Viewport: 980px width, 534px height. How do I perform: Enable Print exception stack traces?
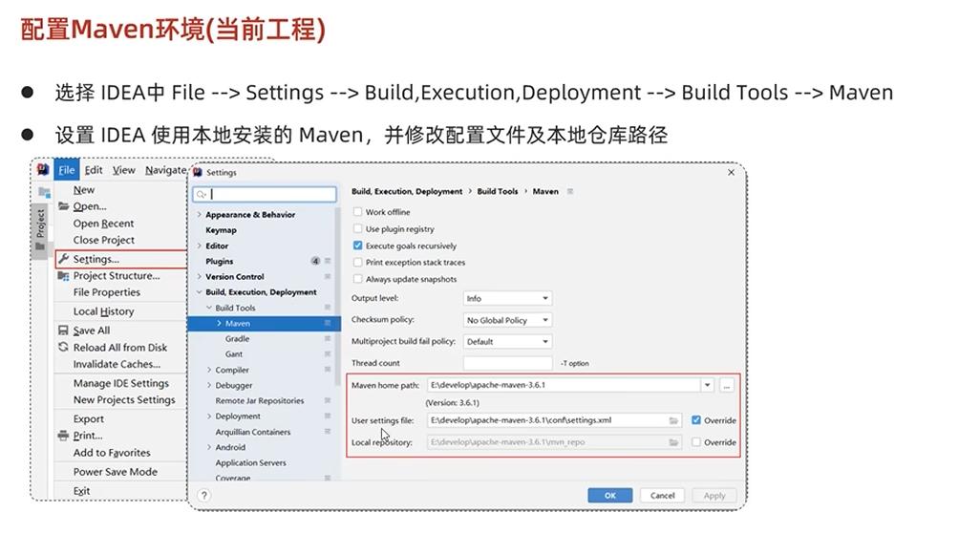point(357,262)
